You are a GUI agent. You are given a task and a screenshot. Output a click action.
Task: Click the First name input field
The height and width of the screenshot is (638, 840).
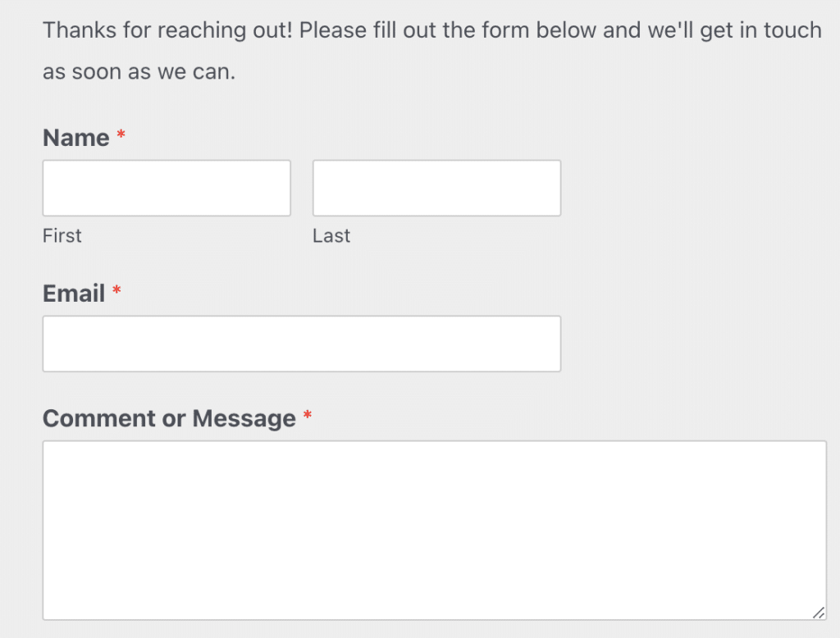[x=167, y=187]
